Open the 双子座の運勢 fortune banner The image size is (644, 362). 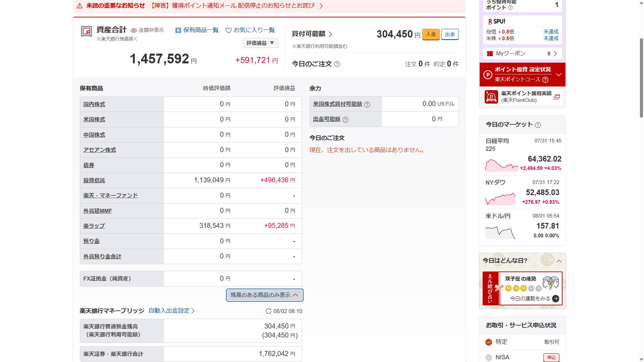click(x=523, y=288)
